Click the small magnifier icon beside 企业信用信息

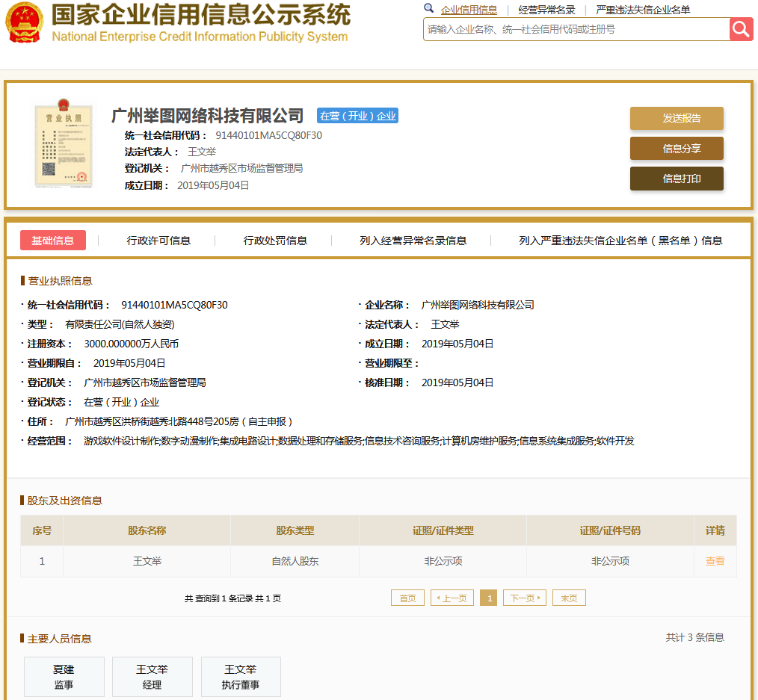428,9
